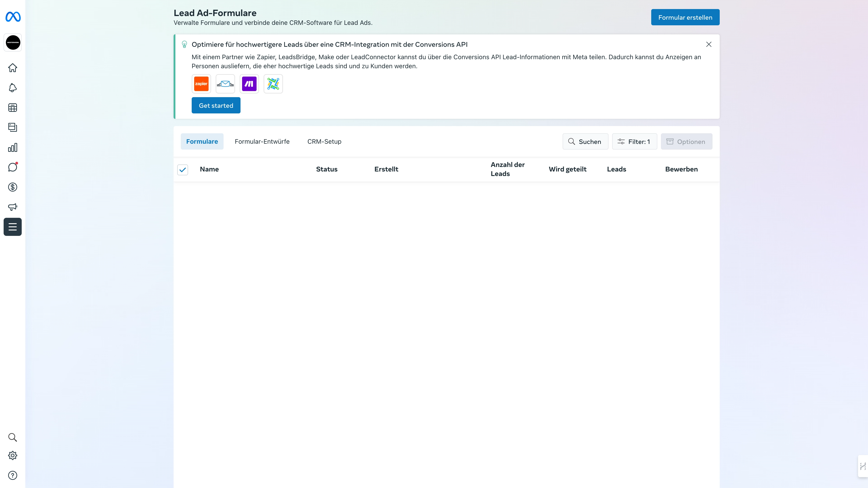Toggle the select-all forms checkbox
This screenshot has width=868, height=488.
pyautogui.click(x=183, y=170)
